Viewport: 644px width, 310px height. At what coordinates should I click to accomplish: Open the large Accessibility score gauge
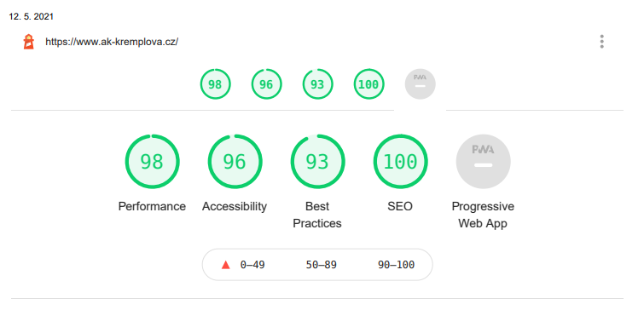pyautogui.click(x=235, y=162)
